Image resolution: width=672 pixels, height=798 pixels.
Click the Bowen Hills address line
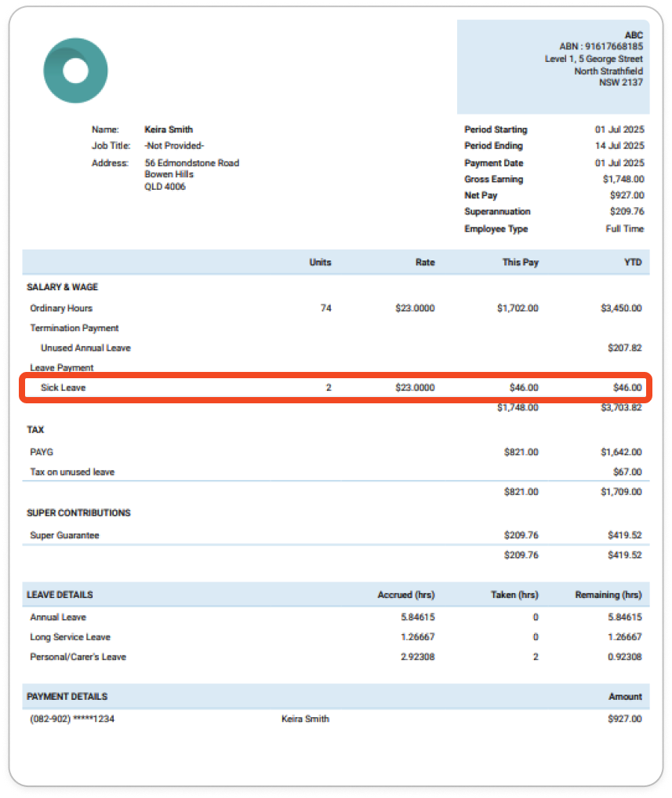169,174
